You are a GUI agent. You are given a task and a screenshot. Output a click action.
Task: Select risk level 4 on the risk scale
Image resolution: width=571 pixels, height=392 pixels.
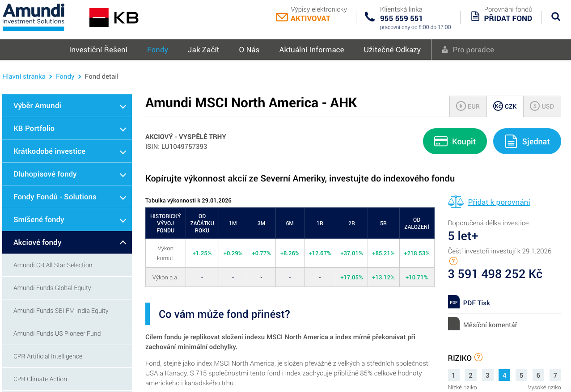click(x=504, y=375)
